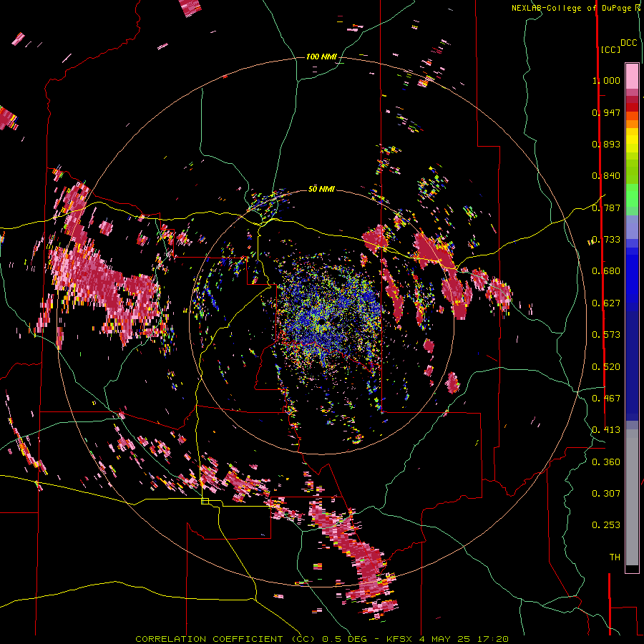This screenshot has width=644, height=644.
Task: Click the 0.253 value on the color scale
Action: 606,525
